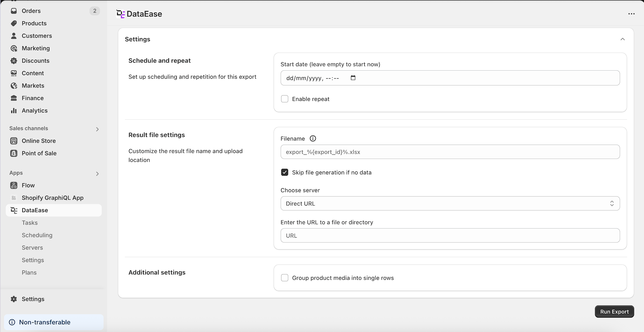Image resolution: width=644 pixels, height=332 pixels.
Task: Enable the repeat checkbox
Action: [285, 99]
